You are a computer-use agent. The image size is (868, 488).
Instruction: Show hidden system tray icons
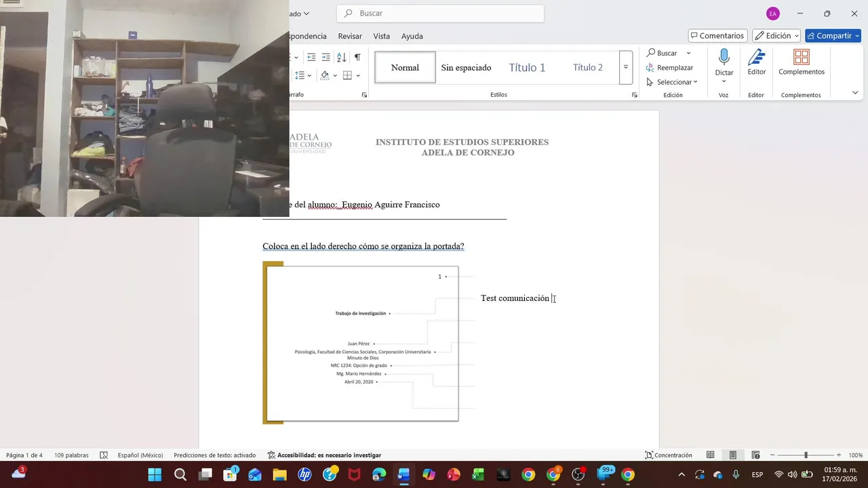[682, 474]
